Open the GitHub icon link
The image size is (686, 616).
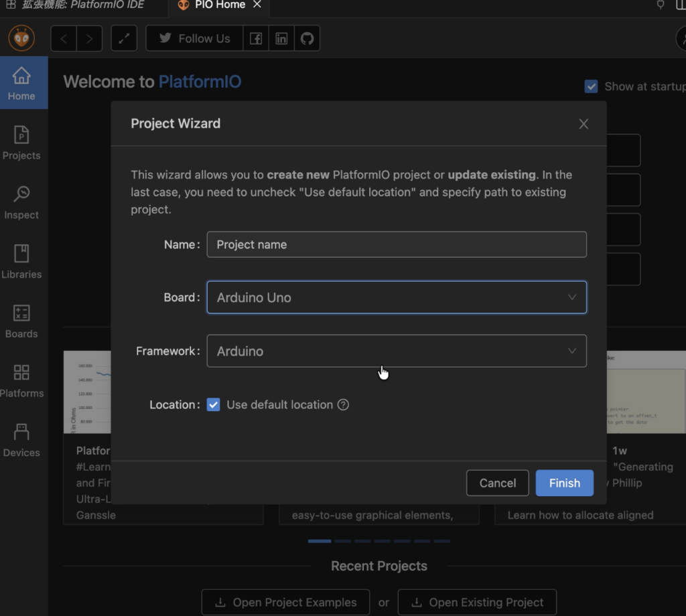(307, 39)
